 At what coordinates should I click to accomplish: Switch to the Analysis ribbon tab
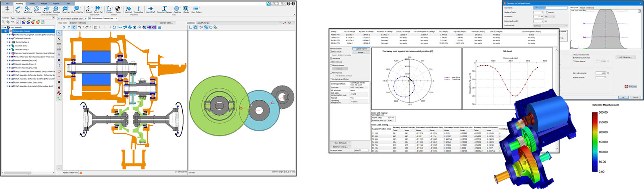point(44,3)
